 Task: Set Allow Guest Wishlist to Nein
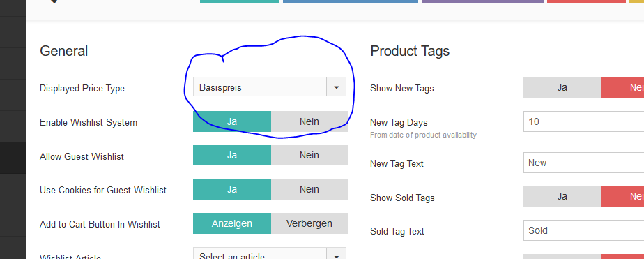(x=309, y=155)
